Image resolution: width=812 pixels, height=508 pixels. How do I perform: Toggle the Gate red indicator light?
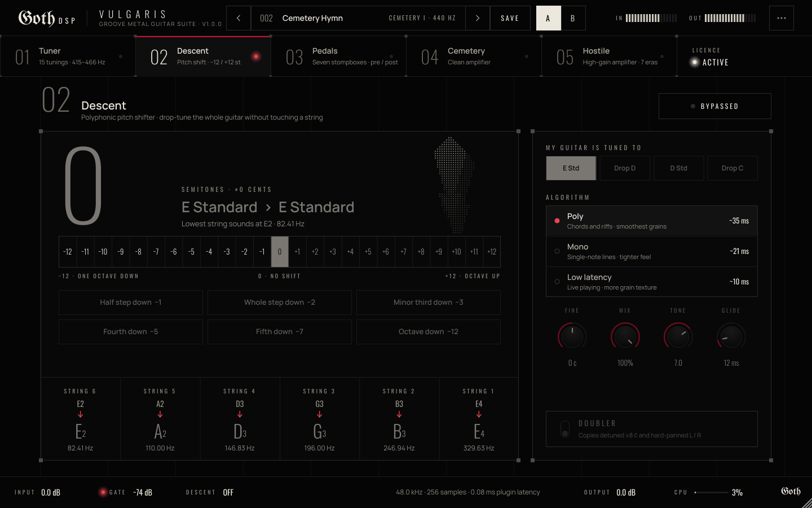coord(103,492)
